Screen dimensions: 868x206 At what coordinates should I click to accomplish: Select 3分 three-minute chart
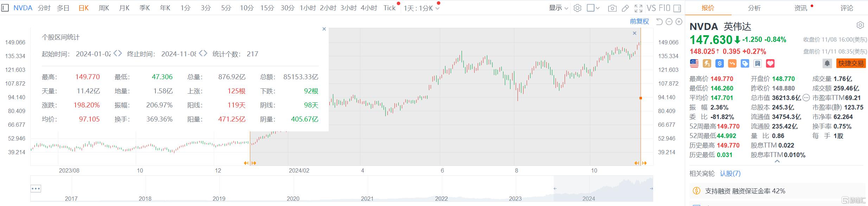tap(206, 8)
